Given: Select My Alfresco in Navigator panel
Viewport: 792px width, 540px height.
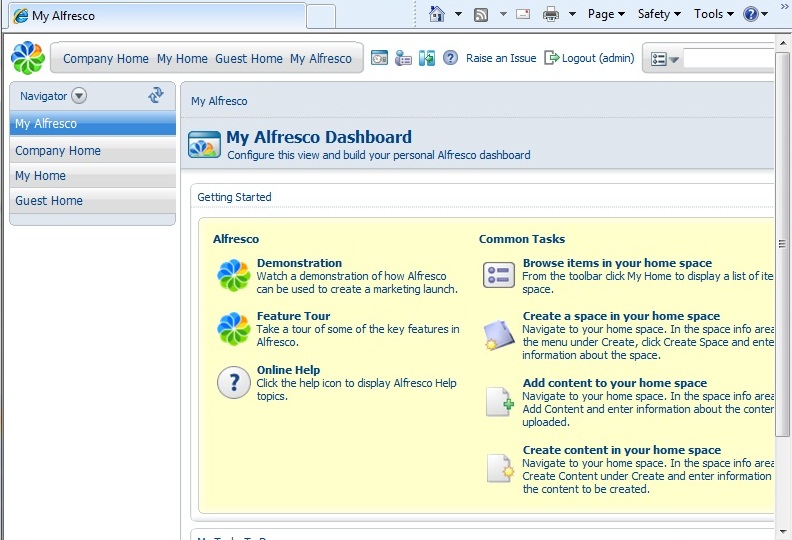Looking at the screenshot, I should pyautogui.click(x=92, y=123).
